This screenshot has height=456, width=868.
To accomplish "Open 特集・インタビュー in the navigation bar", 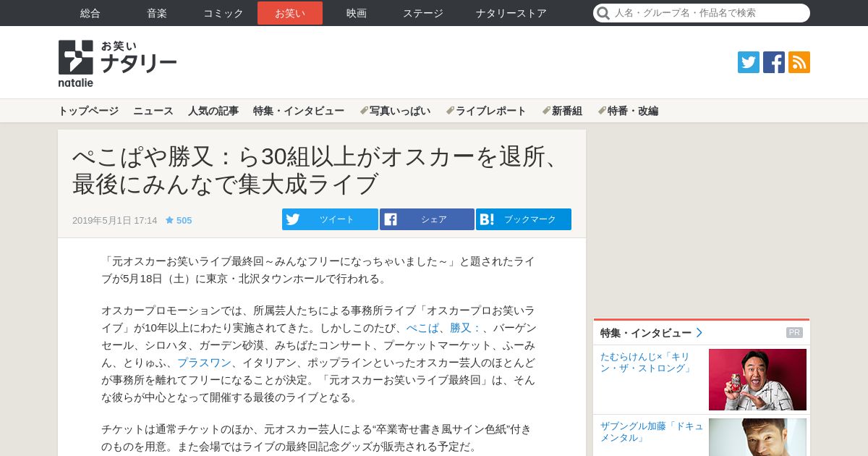I will [x=299, y=111].
